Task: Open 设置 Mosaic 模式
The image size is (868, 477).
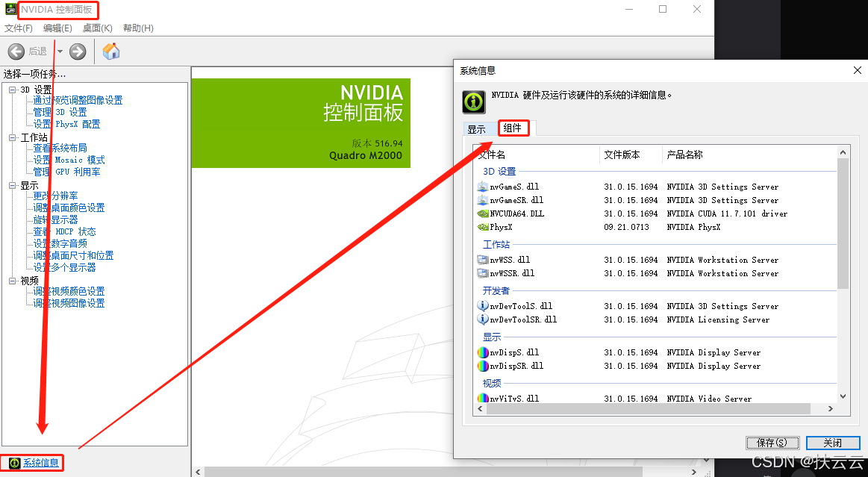Action: pyautogui.click(x=69, y=160)
